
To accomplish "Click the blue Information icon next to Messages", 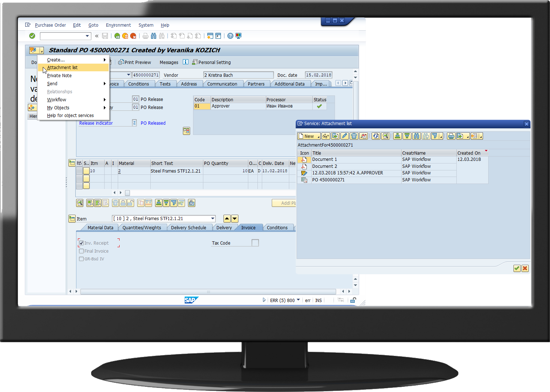I will [185, 62].
